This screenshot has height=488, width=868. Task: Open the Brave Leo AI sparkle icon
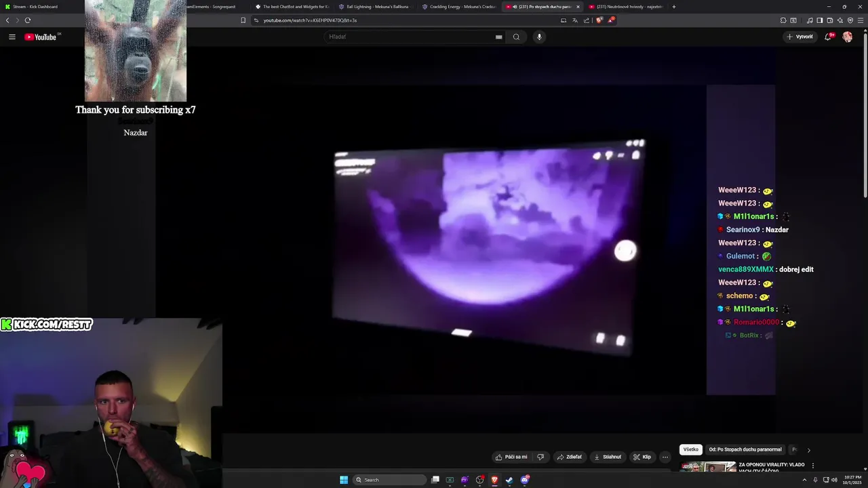(840, 20)
